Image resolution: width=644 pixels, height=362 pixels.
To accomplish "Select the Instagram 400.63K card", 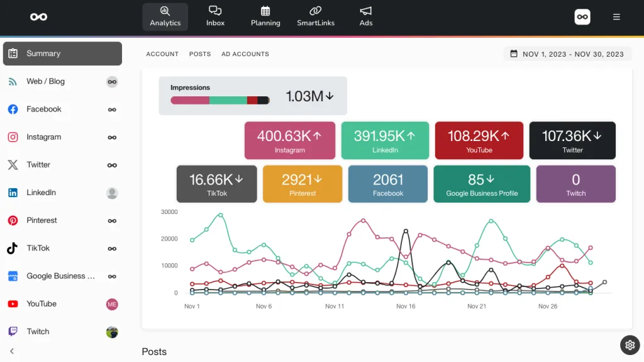I will (x=290, y=140).
